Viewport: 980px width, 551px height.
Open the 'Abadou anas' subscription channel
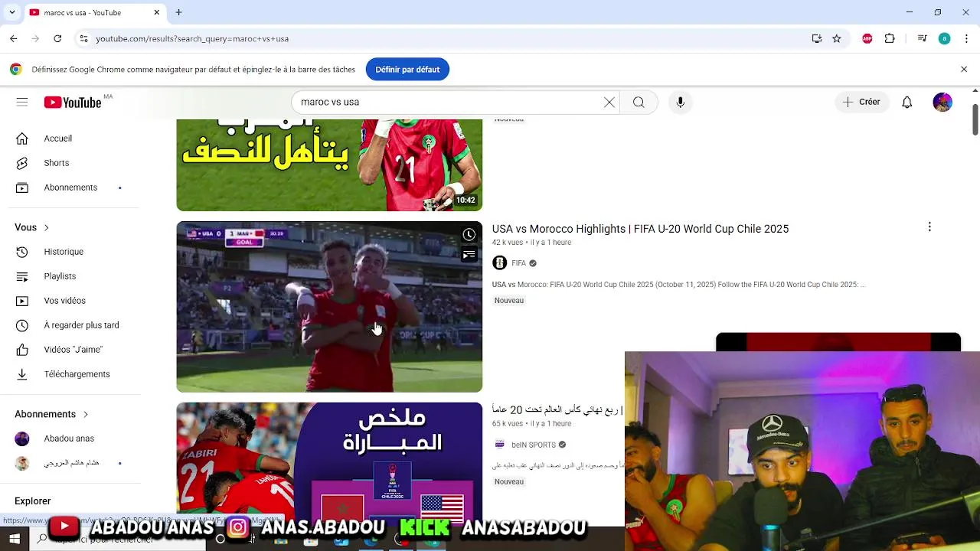pyautogui.click(x=70, y=439)
